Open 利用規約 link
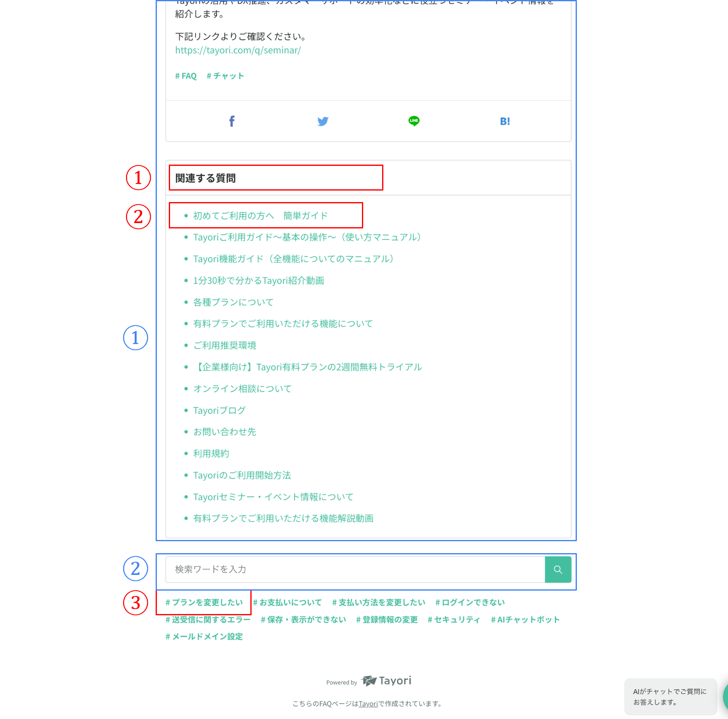 tap(211, 454)
